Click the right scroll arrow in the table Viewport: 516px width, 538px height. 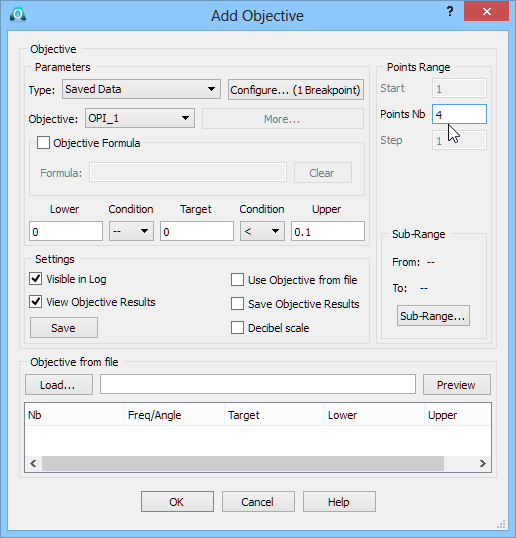click(x=483, y=464)
